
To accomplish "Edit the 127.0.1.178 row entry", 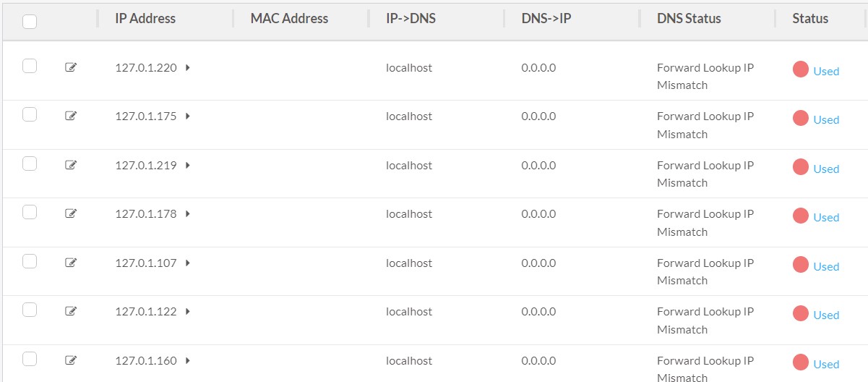I will coord(71,213).
